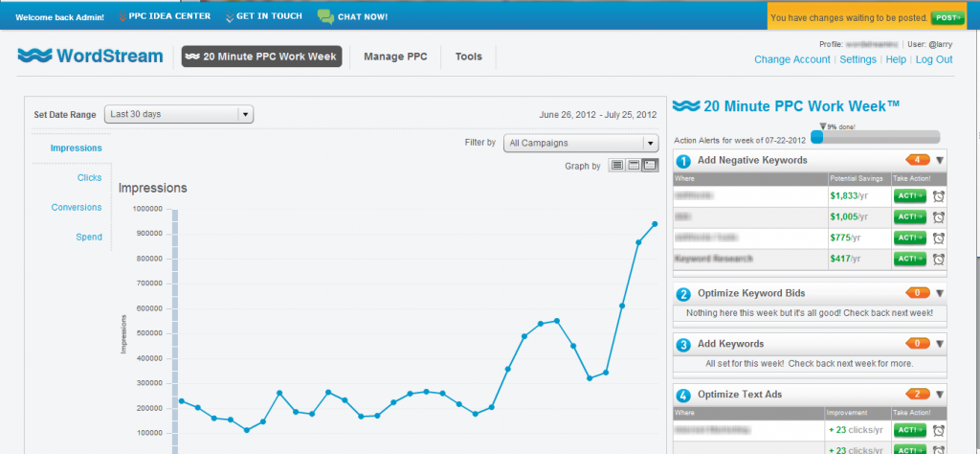Click the '+ 23 clicks/yr' improvement value in first Text Ads row
This screenshot has width=980, height=454.
[856, 430]
